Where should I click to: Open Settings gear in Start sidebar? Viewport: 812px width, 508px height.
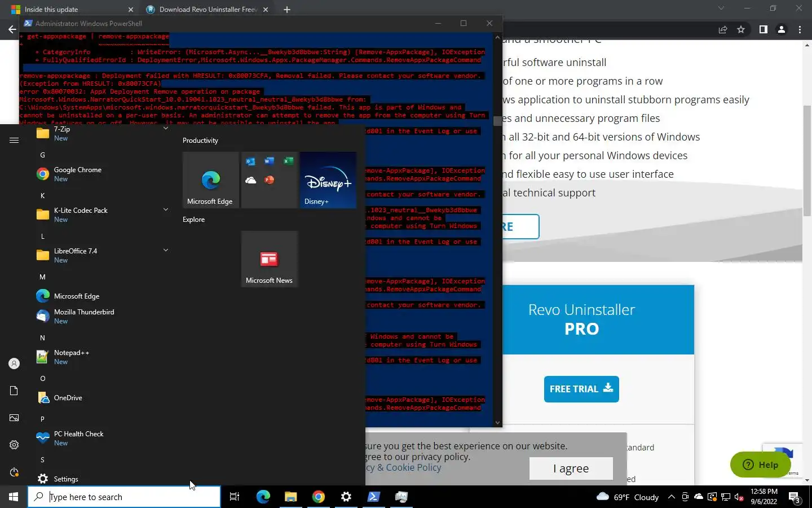pos(14,445)
